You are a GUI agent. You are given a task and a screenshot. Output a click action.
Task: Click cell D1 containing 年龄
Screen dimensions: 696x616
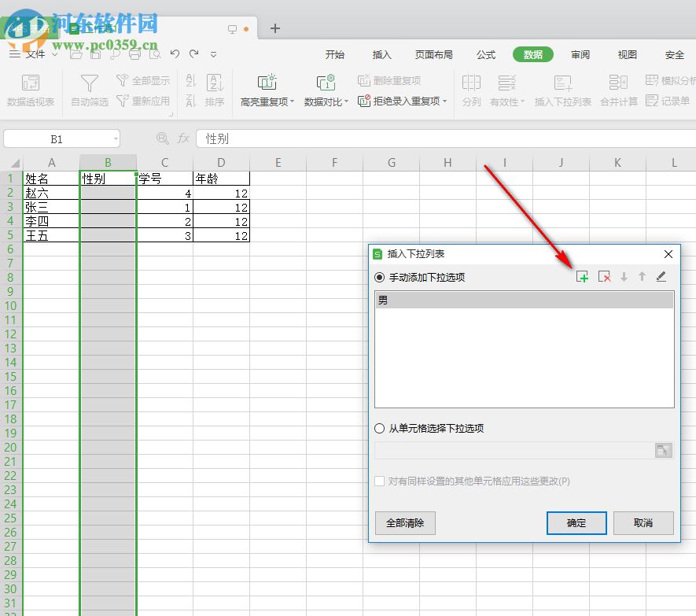[221, 179]
